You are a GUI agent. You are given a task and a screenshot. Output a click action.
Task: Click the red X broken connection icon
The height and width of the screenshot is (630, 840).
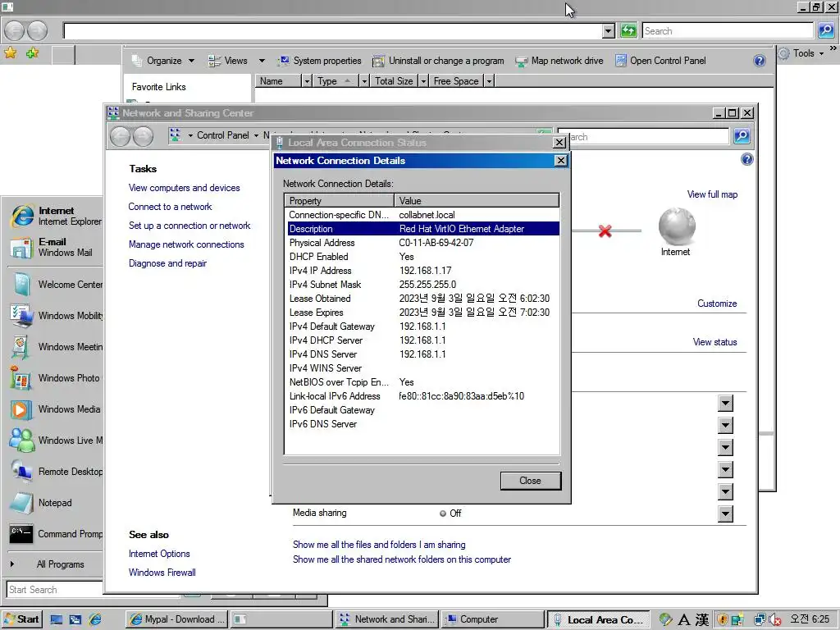(605, 231)
